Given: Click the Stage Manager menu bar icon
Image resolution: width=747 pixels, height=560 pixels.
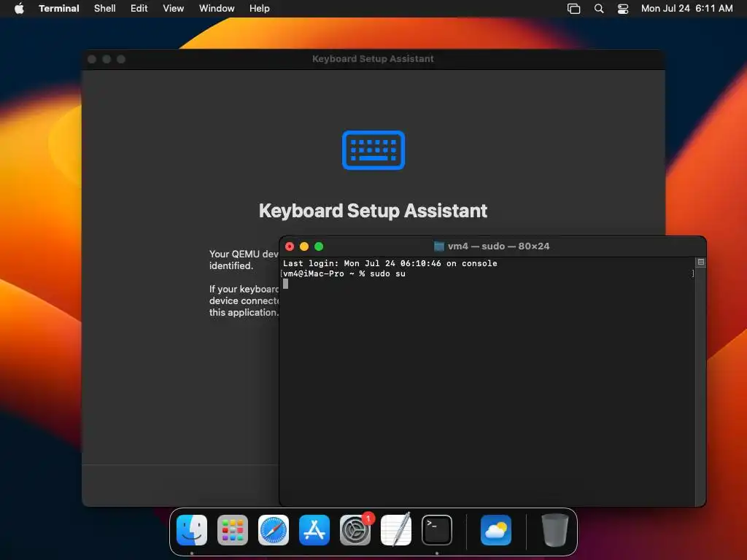Looking at the screenshot, I should coord(573,9).
